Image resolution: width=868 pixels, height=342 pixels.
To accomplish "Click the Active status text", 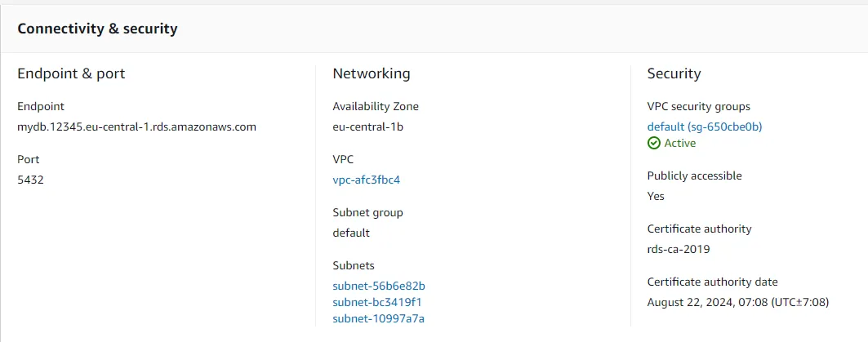I will point(679,143).
